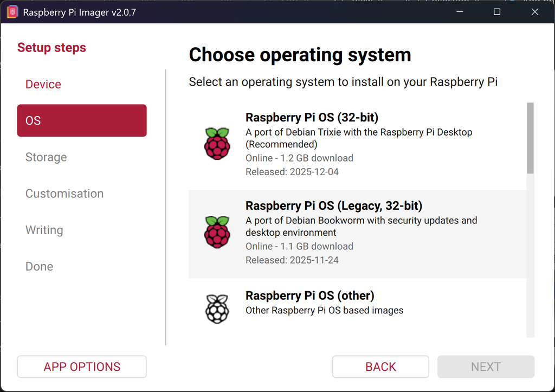Click "Online - 1.2 GB download" text
This screenshot has height=392, width=555.
tap(299, 158)
